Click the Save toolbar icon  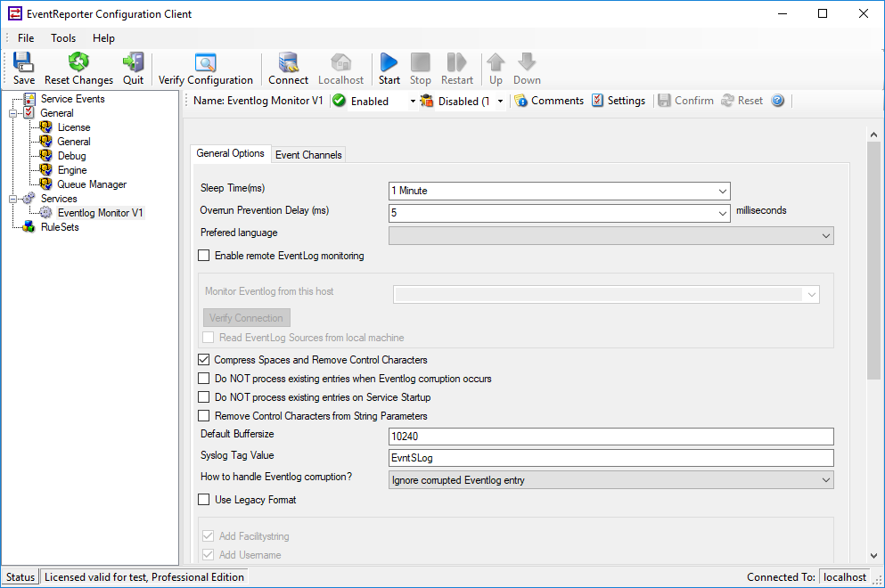24,62
